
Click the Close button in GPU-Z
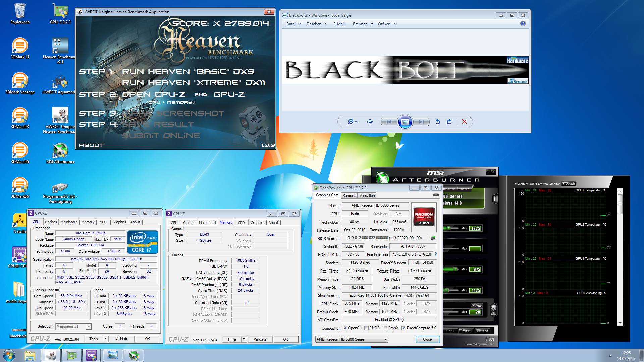[x=427, y=339]
